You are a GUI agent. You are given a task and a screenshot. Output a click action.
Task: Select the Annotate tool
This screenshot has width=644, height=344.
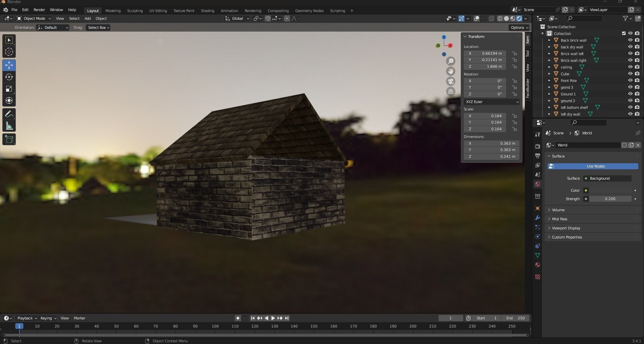(x=9, y=114)
